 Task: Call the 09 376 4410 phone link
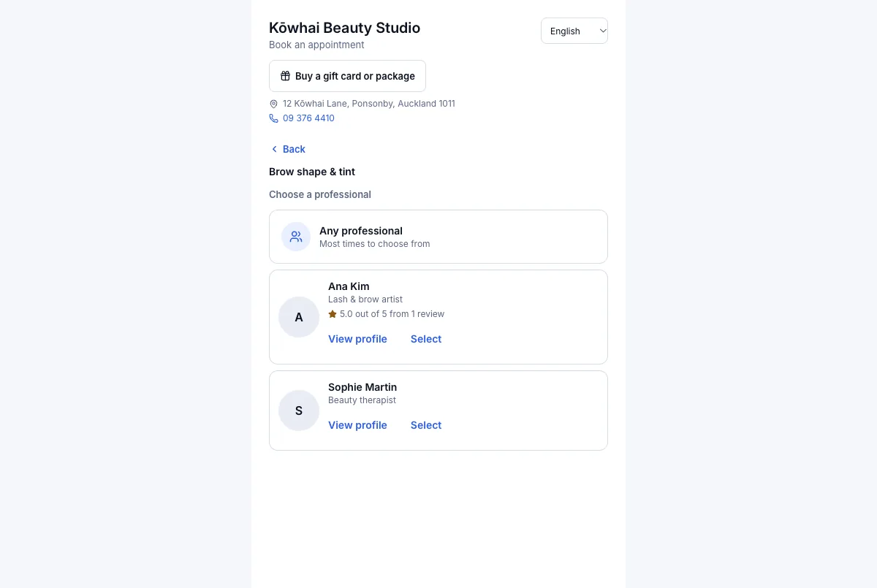(308, 118)
